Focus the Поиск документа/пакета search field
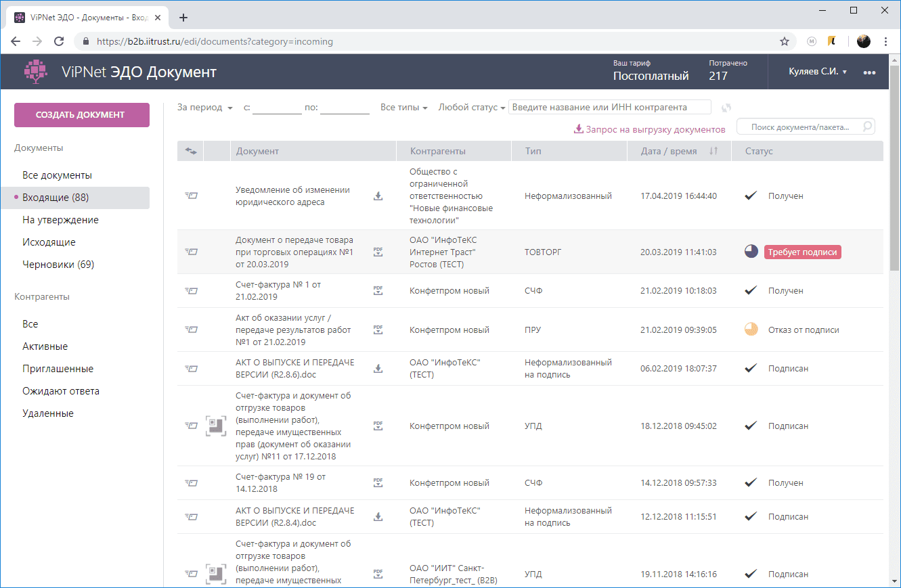This screenshot has height=588, width=901. click(801, 127)
